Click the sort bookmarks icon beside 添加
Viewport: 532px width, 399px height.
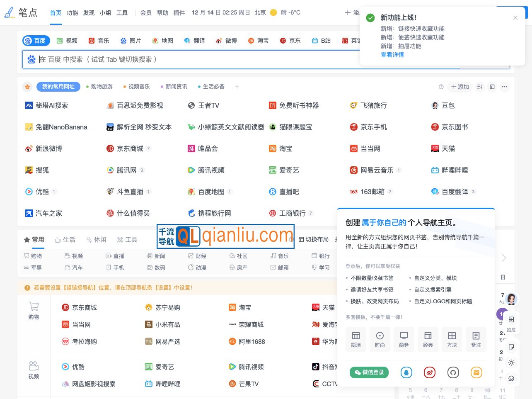point(479,87)
